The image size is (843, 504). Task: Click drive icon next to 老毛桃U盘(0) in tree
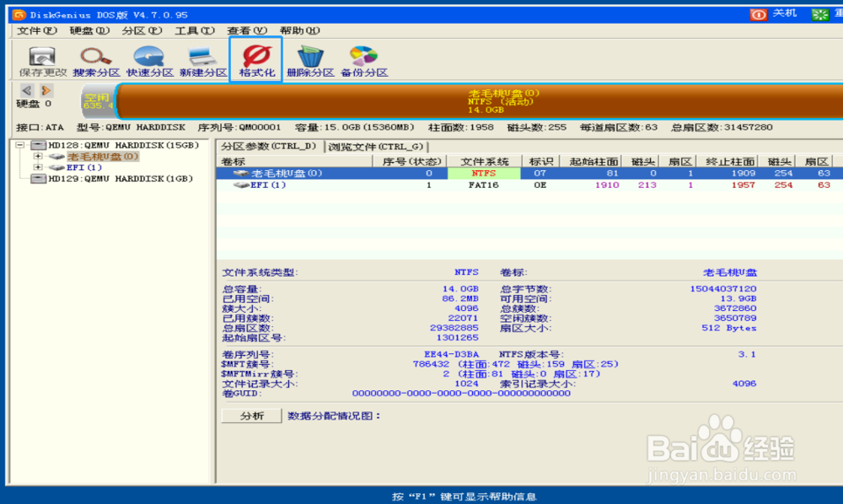coord(56,157)
